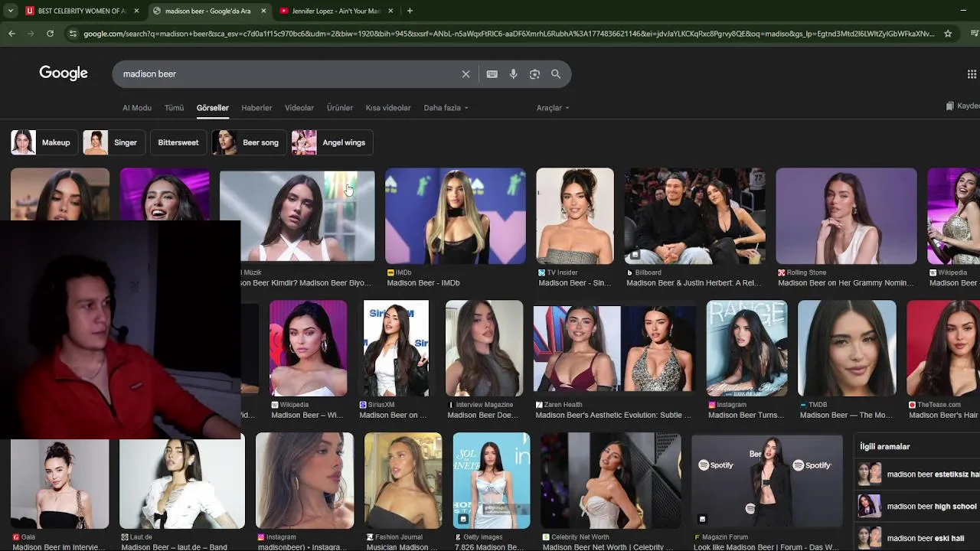980x551 pixels.
Task: Open the TMDB Madison Beer image
Action: click(x=847, y=348)
